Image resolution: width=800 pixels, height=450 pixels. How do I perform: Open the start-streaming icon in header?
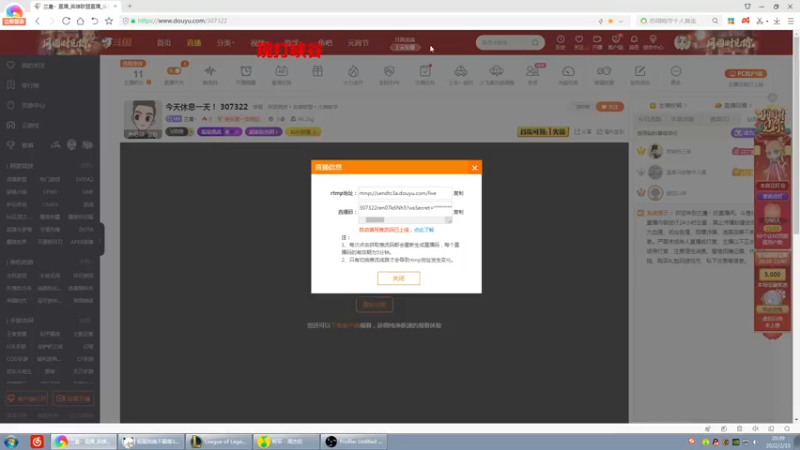point(597,42)
